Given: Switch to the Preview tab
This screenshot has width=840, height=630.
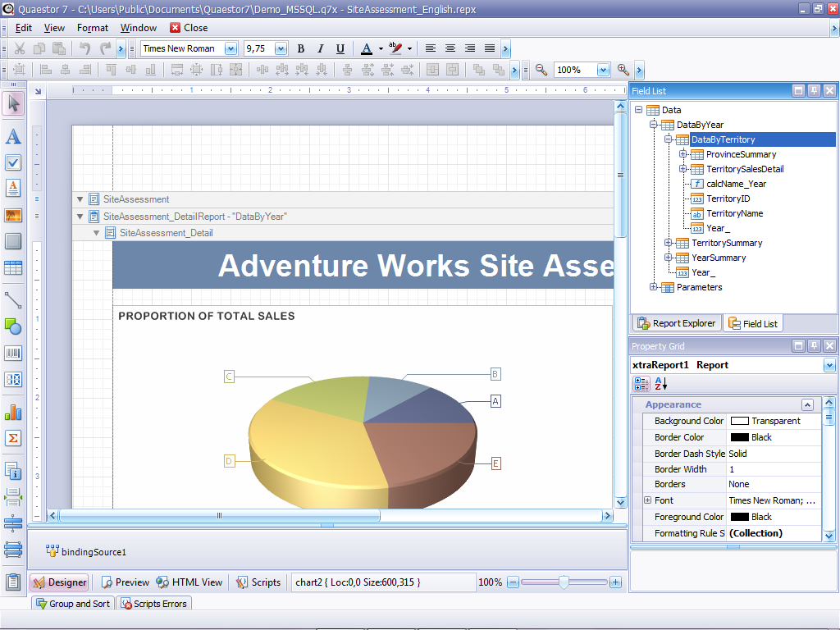Looking at the screenshot, I should point(125,582).
